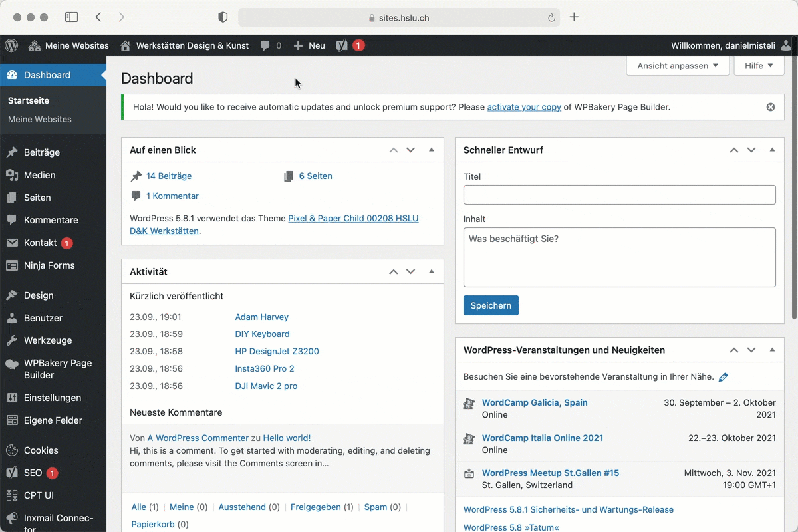This screenshot has height=532, width=798.
Task: Open the Dashboard sidebar item
Action: (53, 75)
